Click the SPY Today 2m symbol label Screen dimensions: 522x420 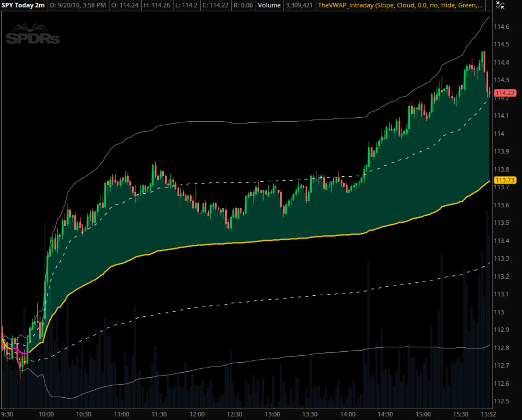[x=23, y=5]
